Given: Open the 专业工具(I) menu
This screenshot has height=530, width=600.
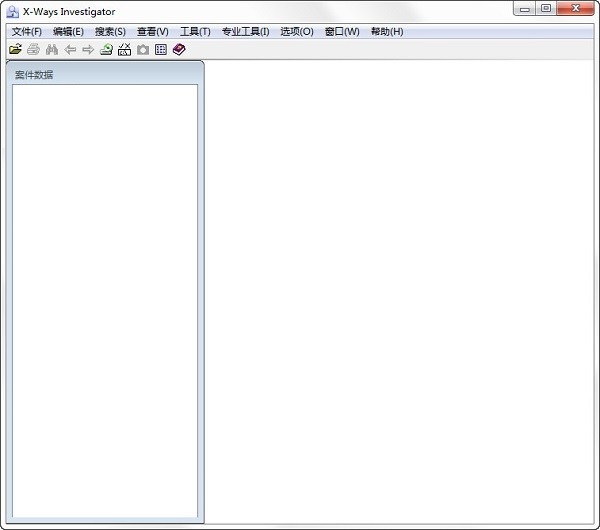Looking at the screenshot, I should click(246, 31).
